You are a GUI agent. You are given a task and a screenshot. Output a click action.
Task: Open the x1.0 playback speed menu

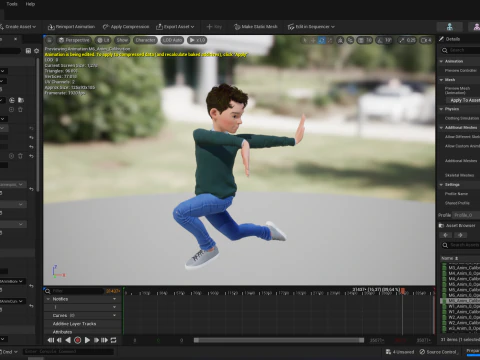197,40
